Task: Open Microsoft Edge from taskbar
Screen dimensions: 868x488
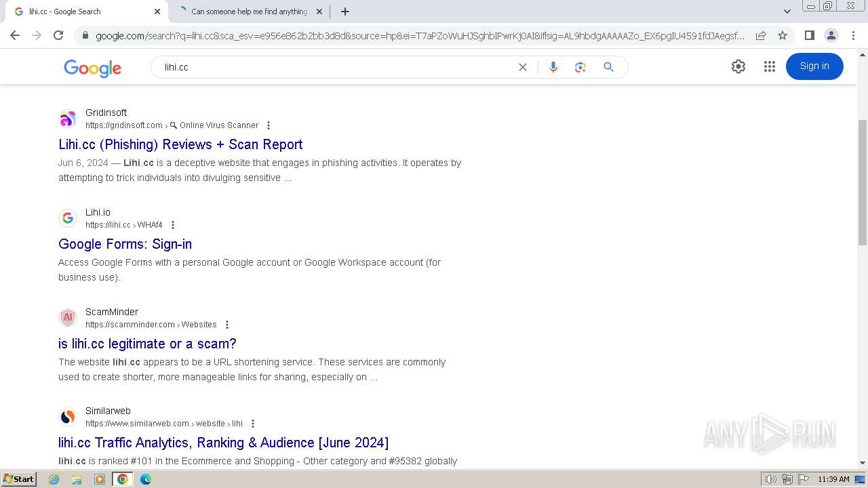Action: [x=145, y=479]
